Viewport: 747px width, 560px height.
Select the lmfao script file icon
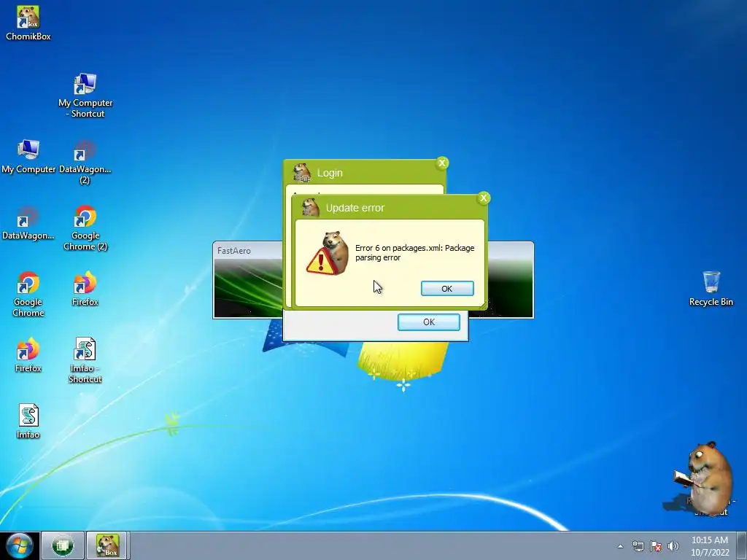click(28, 421)
